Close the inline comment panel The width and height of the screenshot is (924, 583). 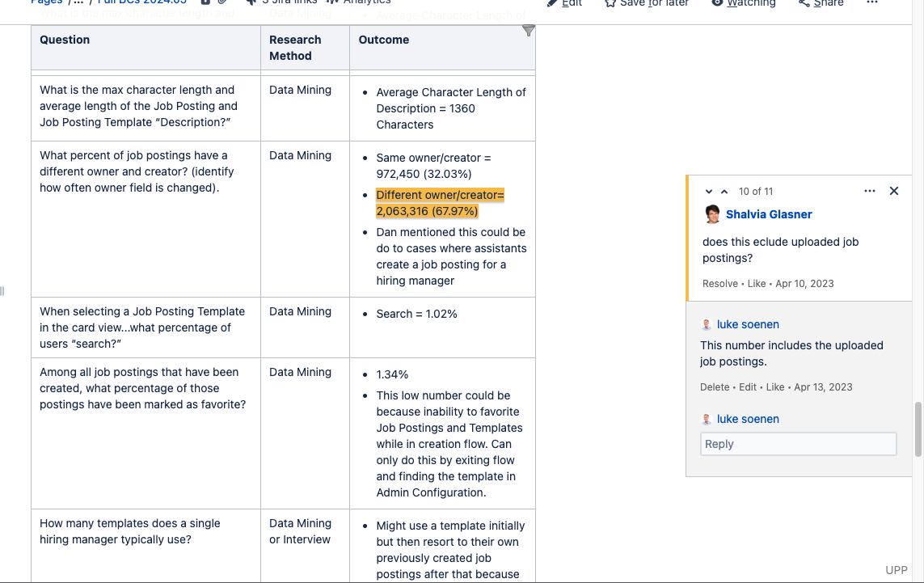coord(894,191)
